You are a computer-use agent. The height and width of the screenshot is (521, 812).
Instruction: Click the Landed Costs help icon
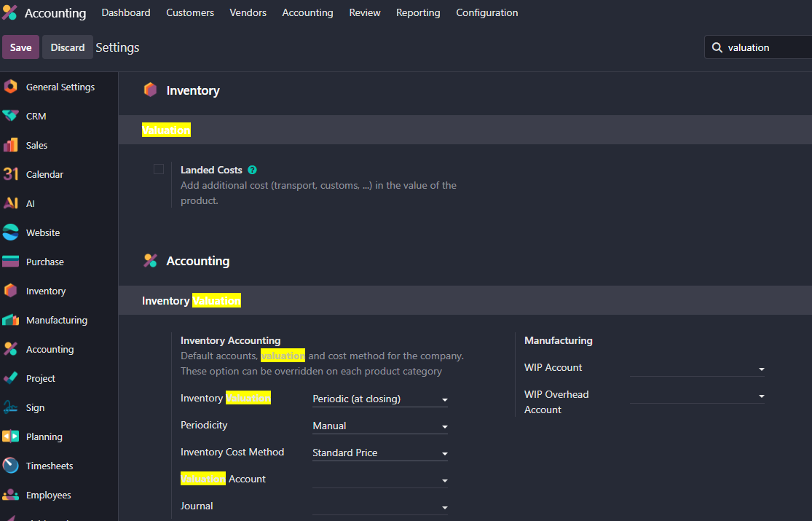(252, 170)
